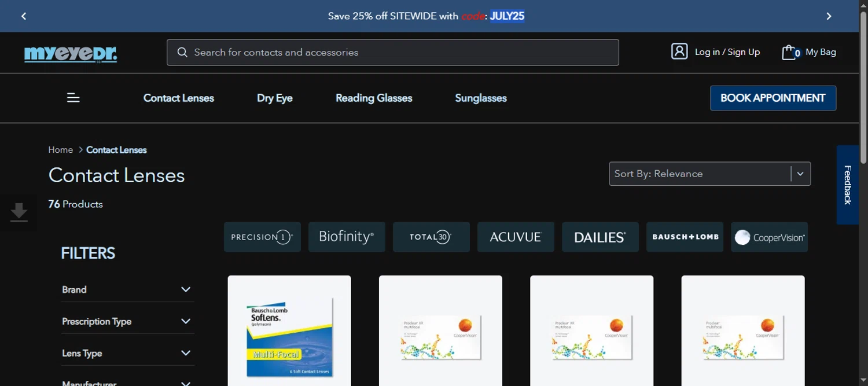Viewport: 868px width, 386px height.
Task: Open the Dry Eye menu
Action: pyautogui.click(x=275, y=98)
